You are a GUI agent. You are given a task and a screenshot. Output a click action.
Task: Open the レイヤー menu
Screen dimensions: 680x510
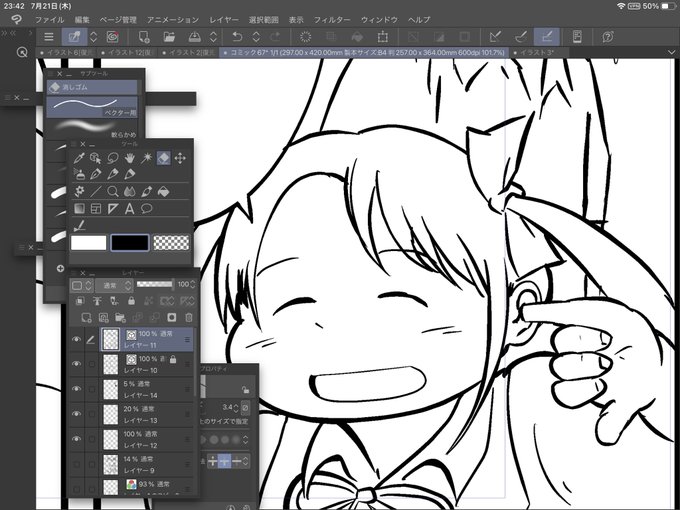[224, 20]
